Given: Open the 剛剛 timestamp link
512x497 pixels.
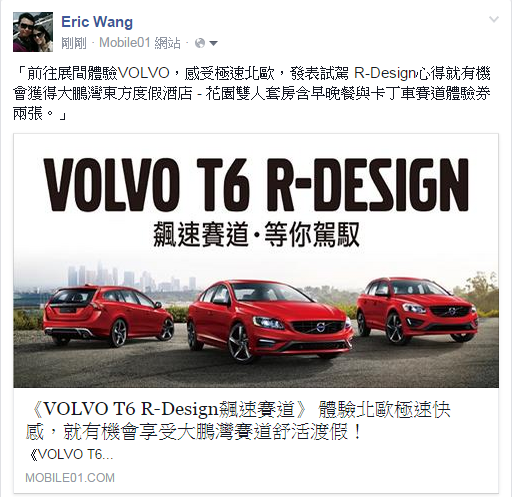Looking at the screenshot, I should (74, 43).
